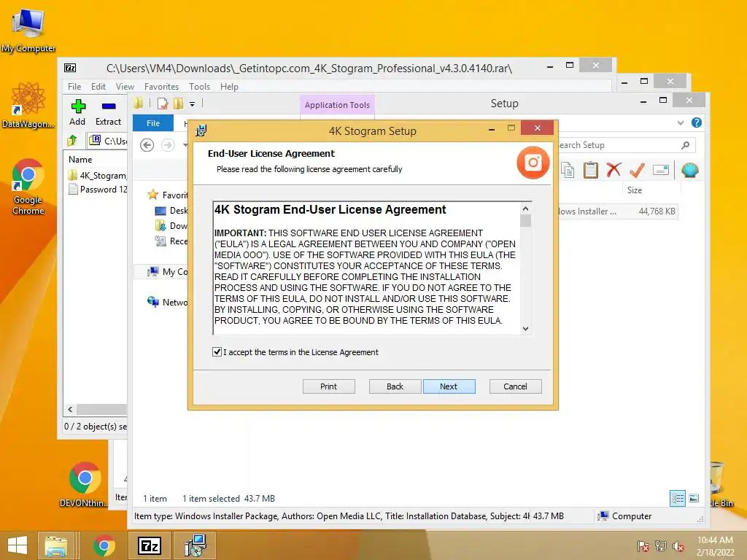
Task: Open the quick access toolbar dropdown arrow
Action: pyautogui.click(x=192, y=104)
